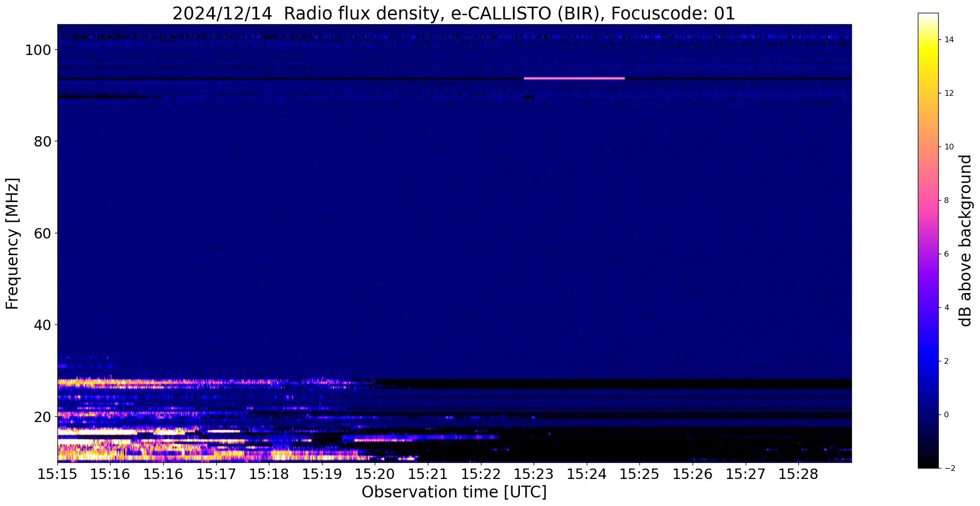Click the "Frequency [MHz]" y-axis label
The height and width of the screenshot is (506, 980).
12,243
